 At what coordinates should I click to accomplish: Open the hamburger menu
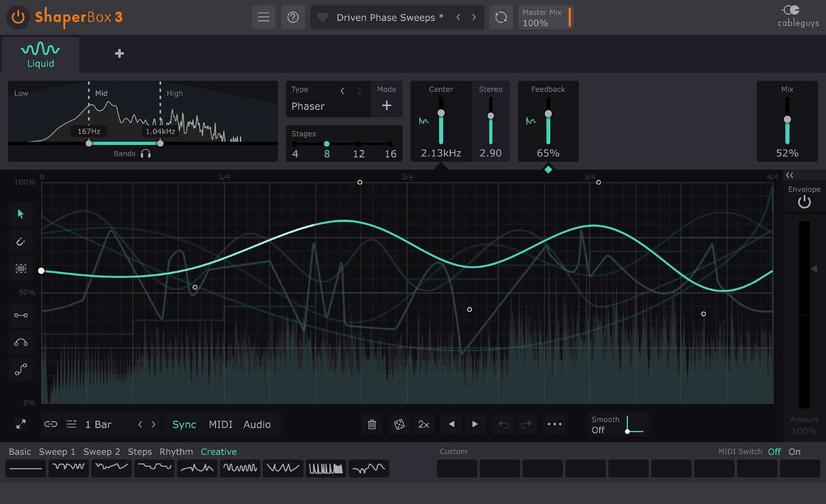pos(263,17)
